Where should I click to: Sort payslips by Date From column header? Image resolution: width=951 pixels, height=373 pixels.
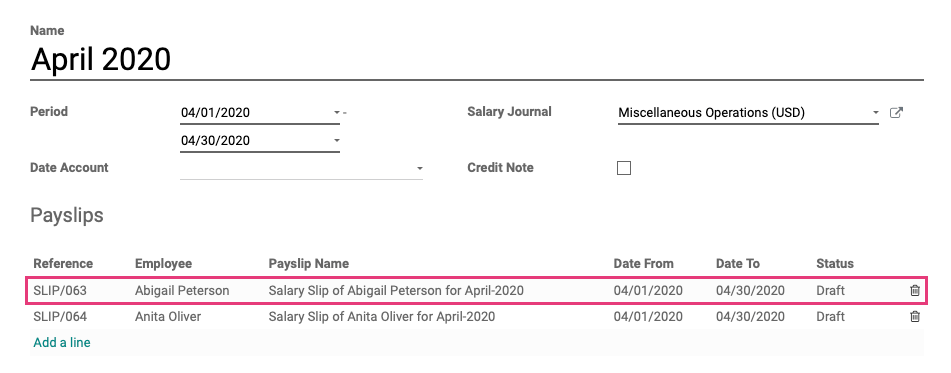click(644, 264)
